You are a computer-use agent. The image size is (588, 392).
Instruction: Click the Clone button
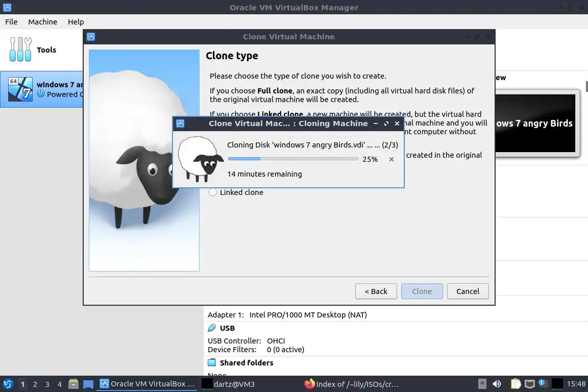tap(422, 291)
